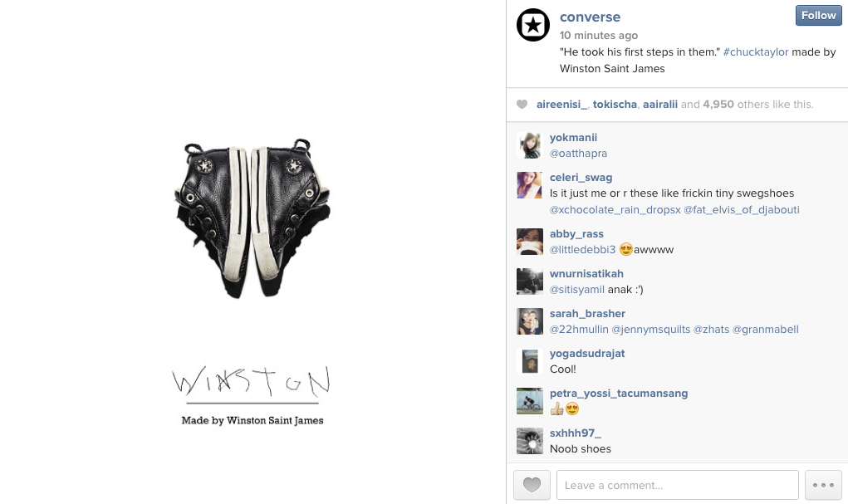This screenshot has width=848, height=504.
Task: Open the Converse star logo profile picture
Action: click(x=532, y=25)
